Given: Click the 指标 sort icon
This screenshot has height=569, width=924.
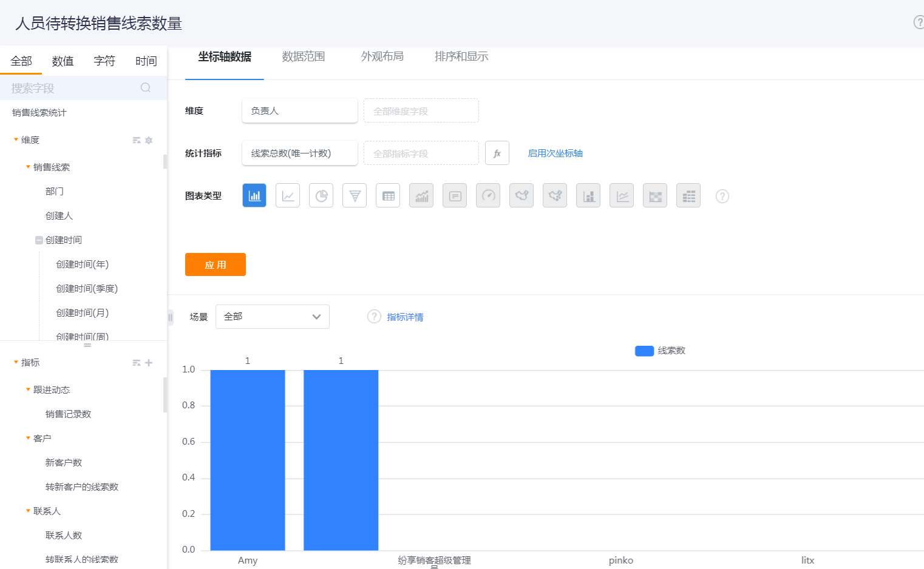Looking at the screenshot, I should [x=137, y=363].
